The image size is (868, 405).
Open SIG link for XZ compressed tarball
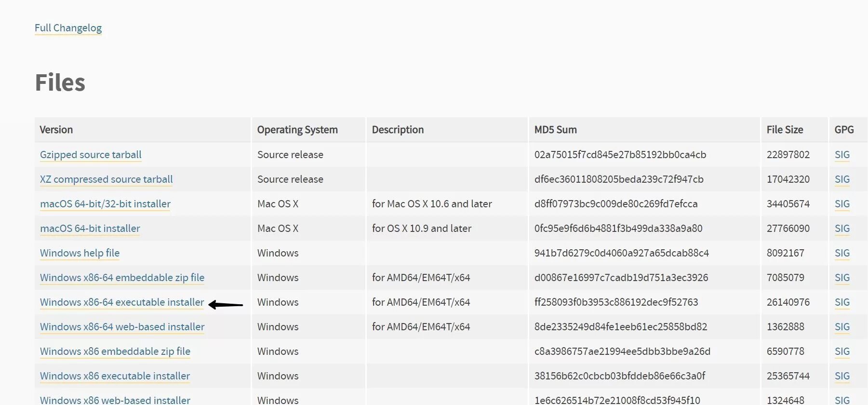842,179
